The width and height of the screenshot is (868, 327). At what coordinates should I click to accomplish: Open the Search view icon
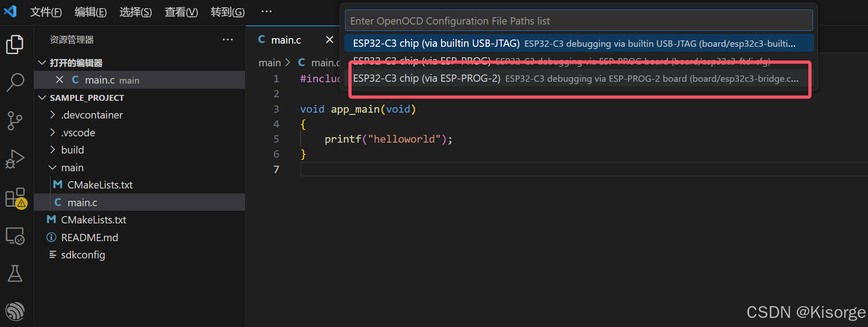(x=15, y=82)
